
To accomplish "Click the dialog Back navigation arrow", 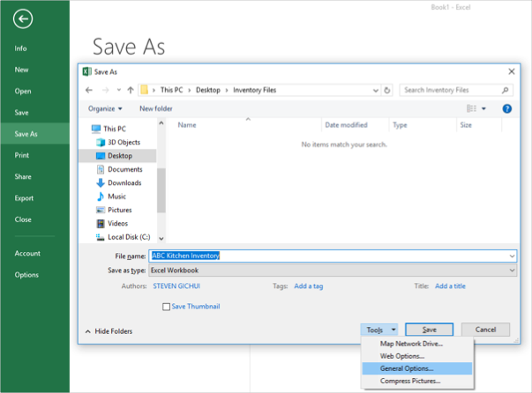I will click(x=89, y=90).
